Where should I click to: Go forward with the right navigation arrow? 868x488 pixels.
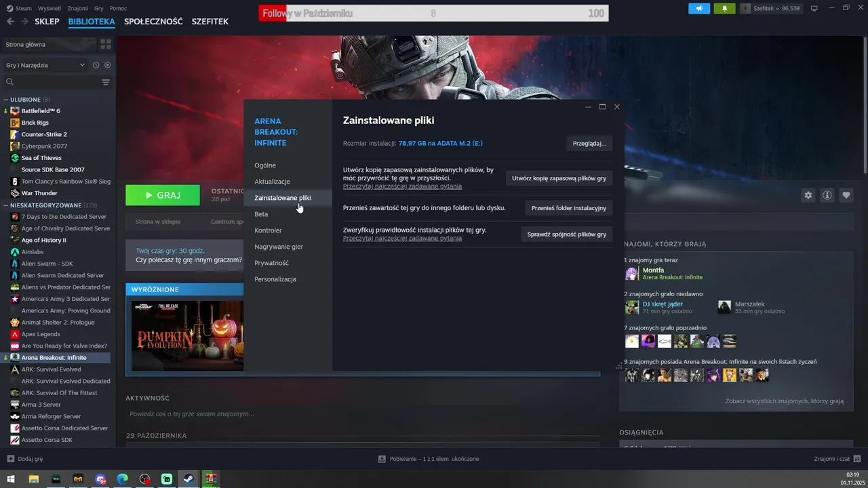pyautogui.click(x=24, y=22)
